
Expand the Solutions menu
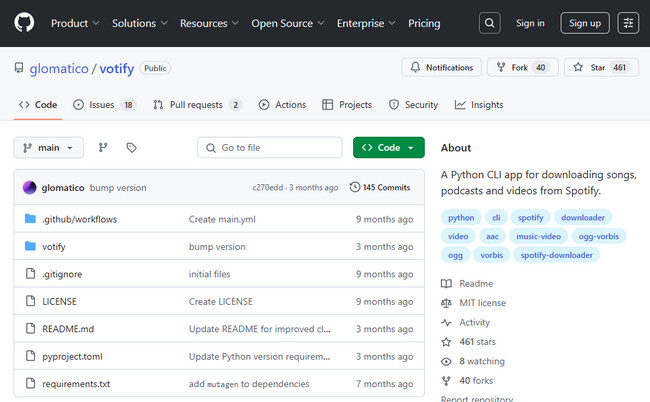point(140,23)
